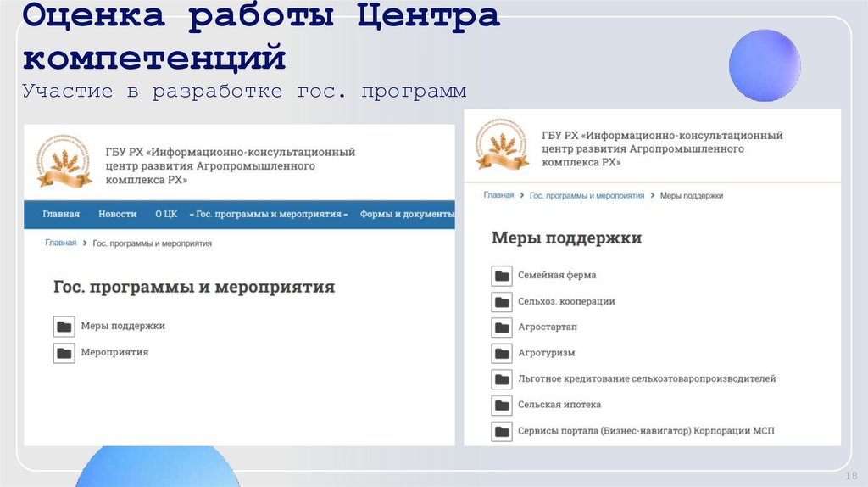The height and width of the screenshot is (487, 868).
Task: Click the folder icon beside Агротуризм
Action: 502,354
